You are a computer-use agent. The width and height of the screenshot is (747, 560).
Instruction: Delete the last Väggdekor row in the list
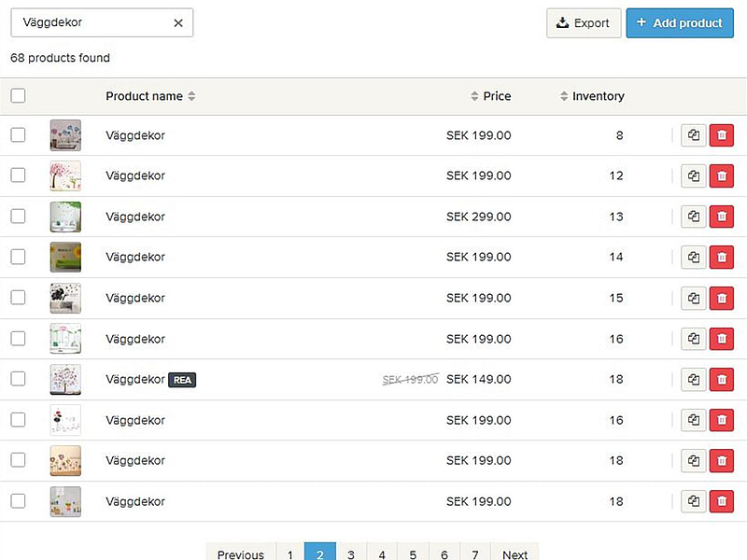click(x=721, y=501)
